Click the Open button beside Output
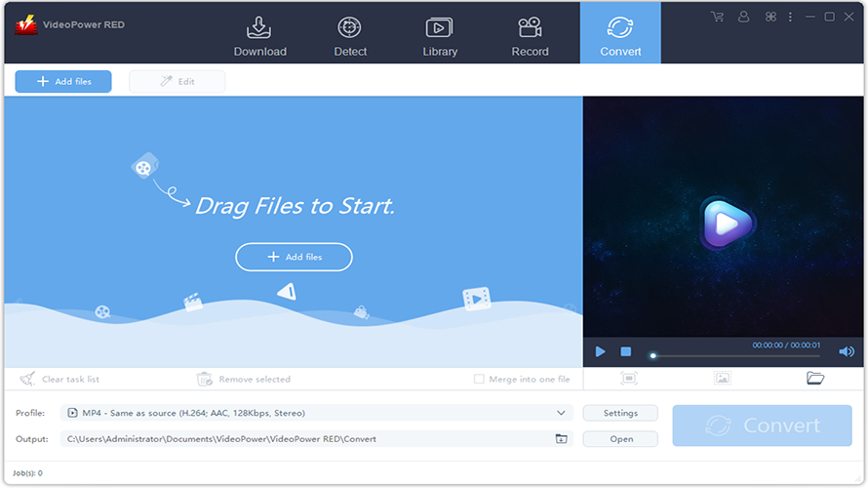This screenshot has height=488, width=868. [620, 439]
